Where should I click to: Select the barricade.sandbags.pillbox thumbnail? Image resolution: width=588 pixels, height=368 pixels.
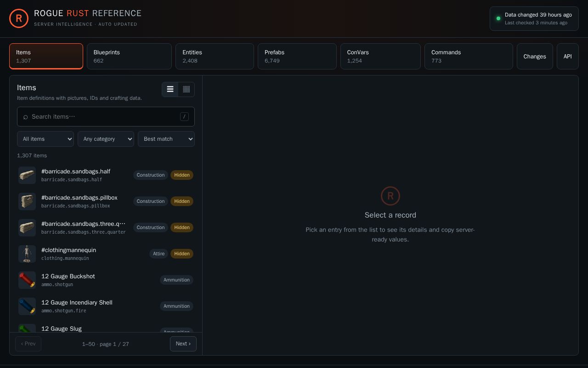tap(27, 201)
